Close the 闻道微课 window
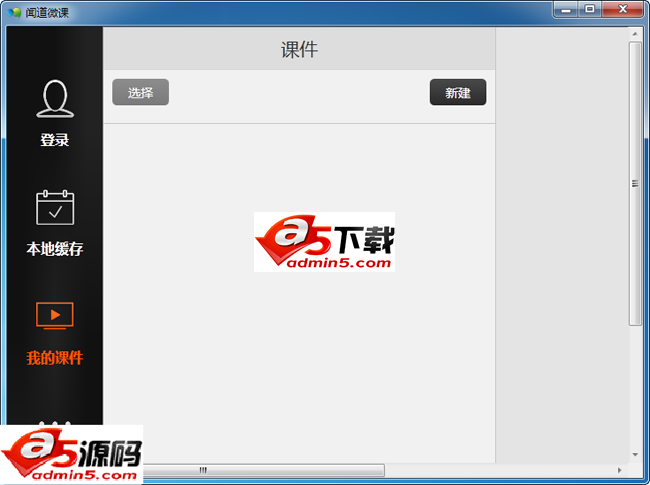650x485 pixels. (x=623, y=10)
